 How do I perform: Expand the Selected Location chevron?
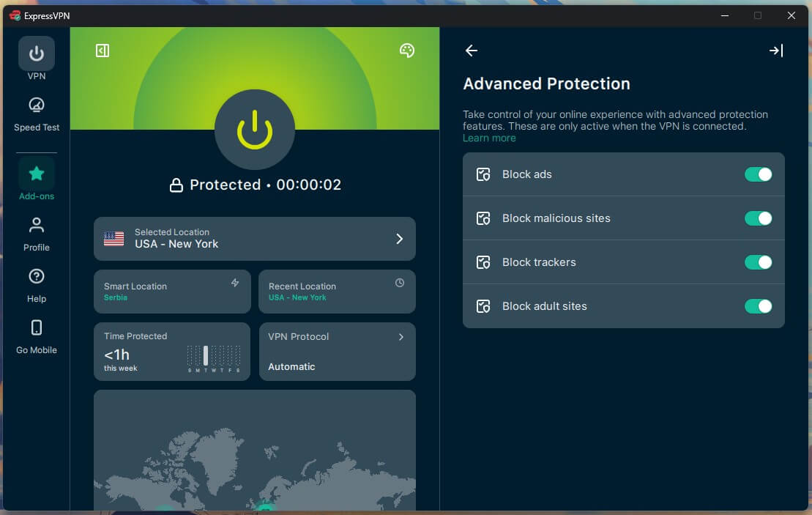coord(399,239)
